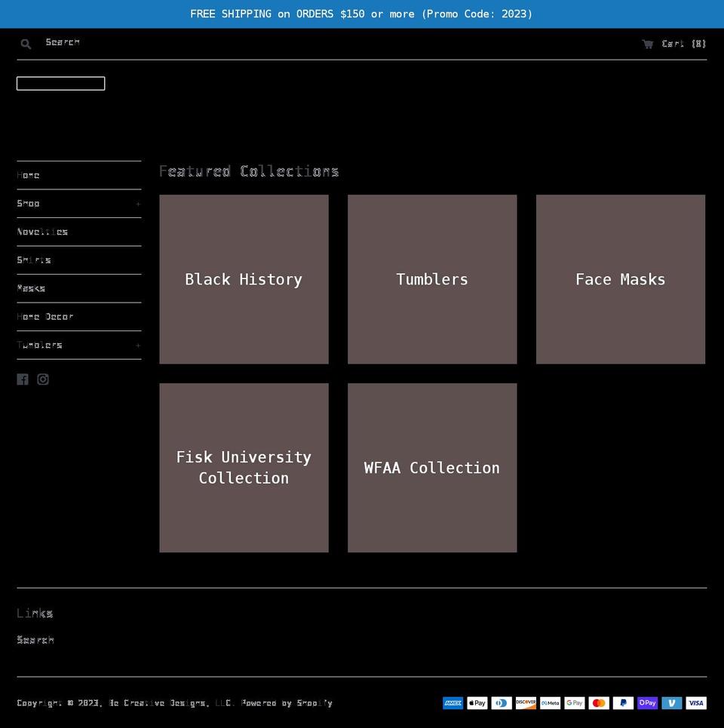Go to Home in sidebar menu
Image resolution: width=724 pixels, height=728 pixels.
(29, 176)
